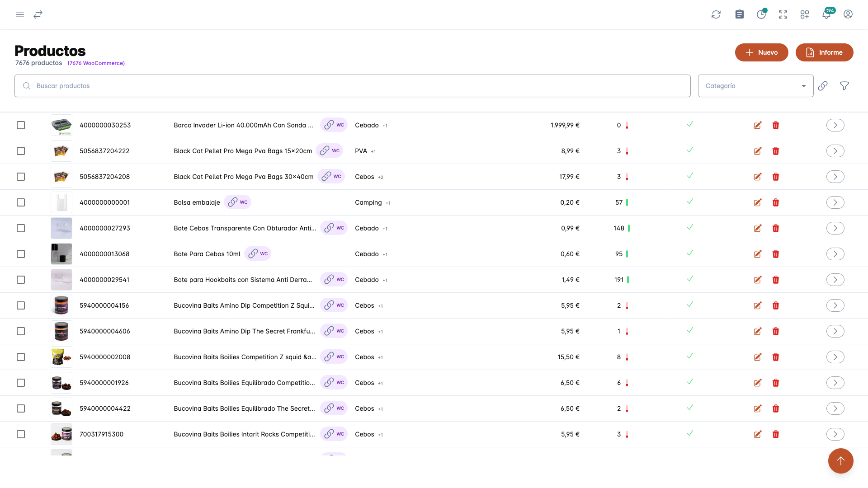Viewport: 868px width, 488px height.
Task: Select checkbox for Barco Invader Li-ion product
Action: tap(21, 125)
